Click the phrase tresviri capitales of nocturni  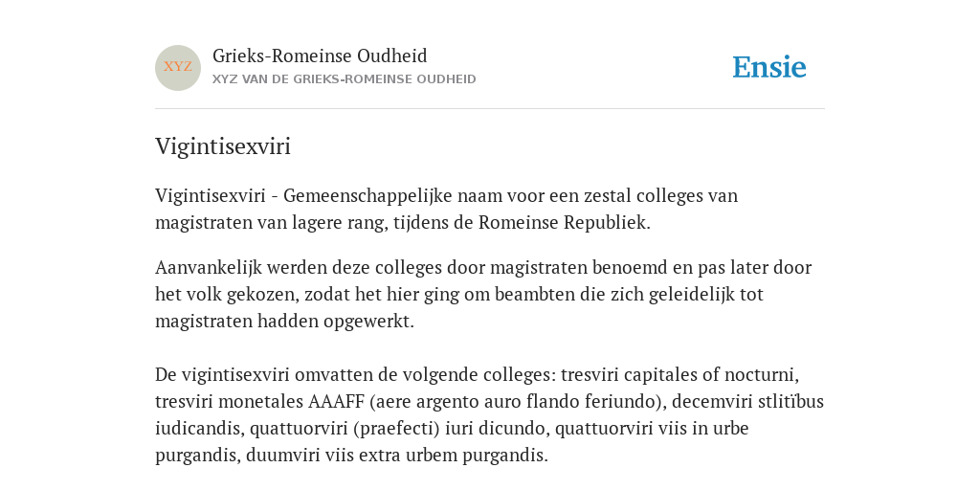click(680, 374)
